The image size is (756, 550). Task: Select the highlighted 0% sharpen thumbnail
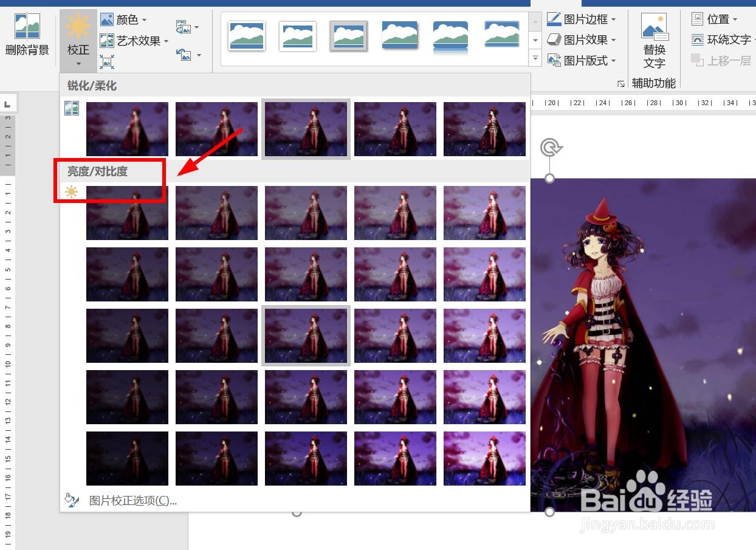tap(306, 129)
